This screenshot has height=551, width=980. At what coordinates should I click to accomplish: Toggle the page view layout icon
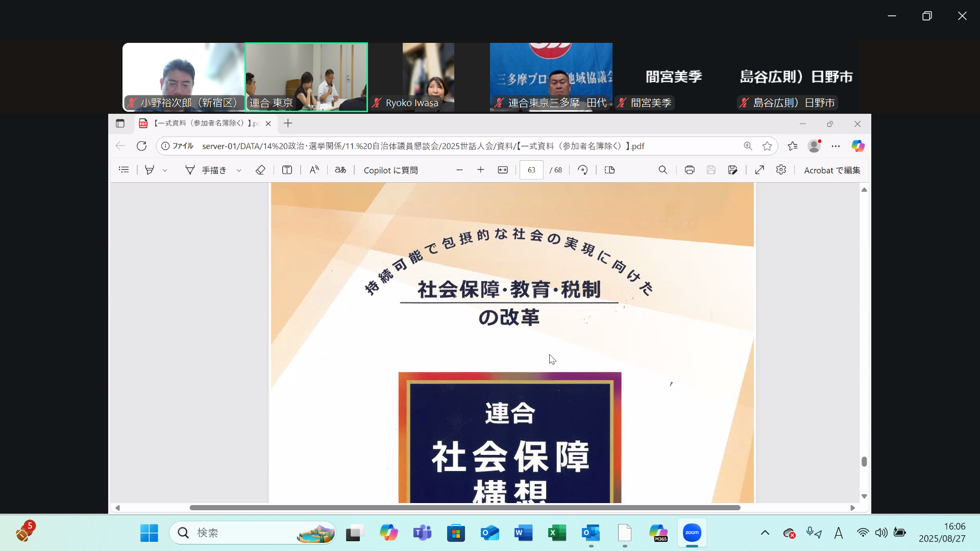pos(609,170)
